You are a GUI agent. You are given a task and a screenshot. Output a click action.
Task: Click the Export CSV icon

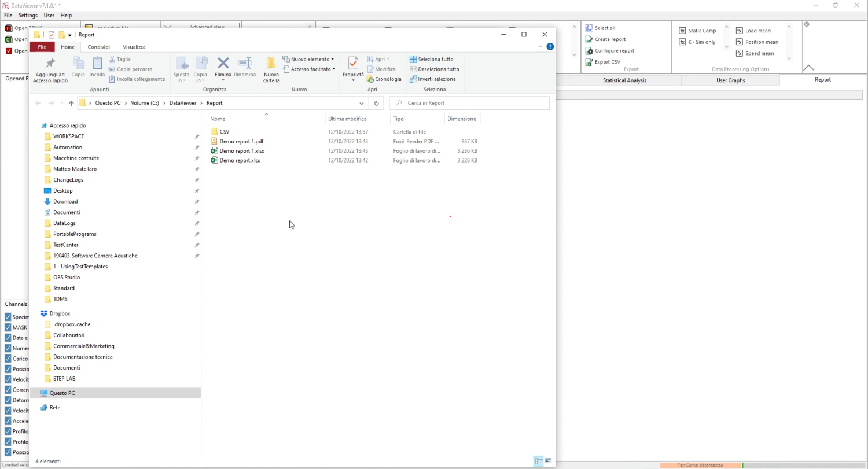(x=589, y=62)
